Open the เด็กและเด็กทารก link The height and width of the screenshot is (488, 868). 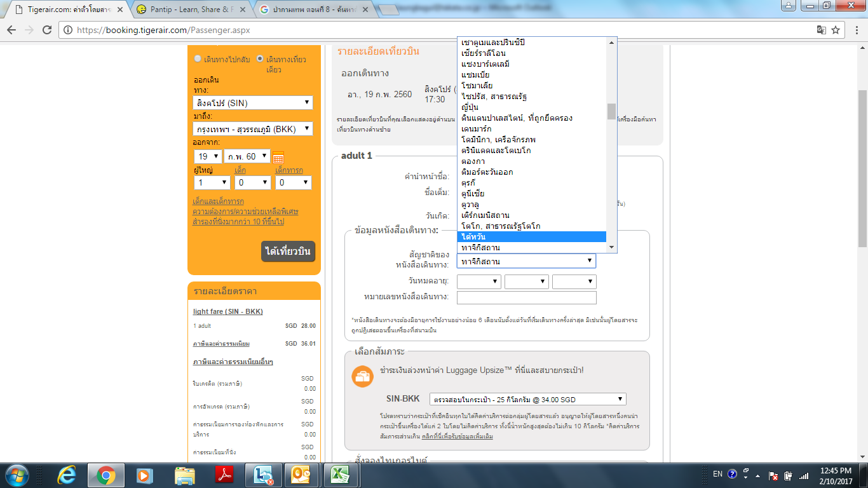click(x=218, y=201)
